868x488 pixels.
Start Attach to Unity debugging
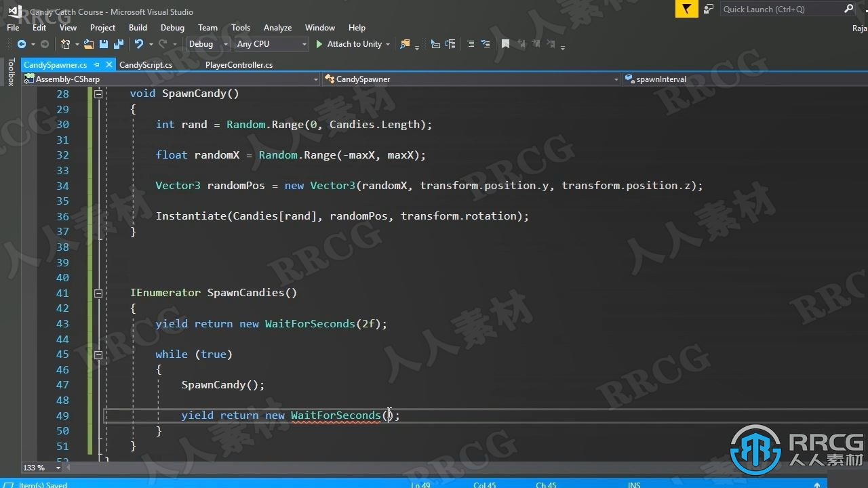(349, 44)
